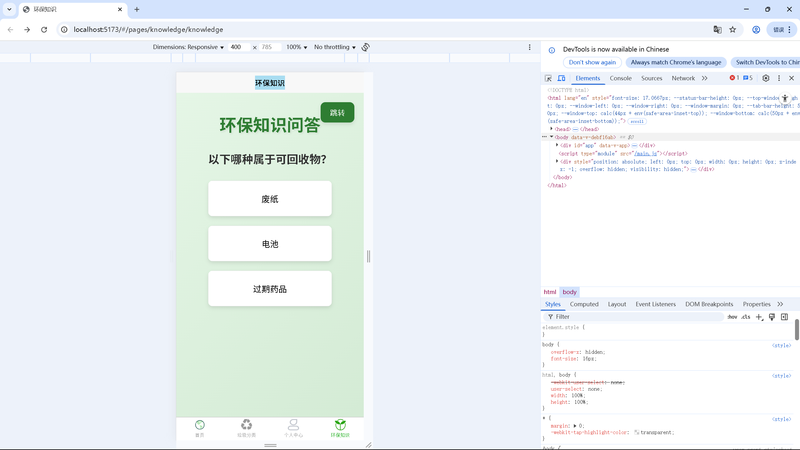Click the transparent color swatch
This screenshot has width=800, height=450.
[x=637, y=432]
